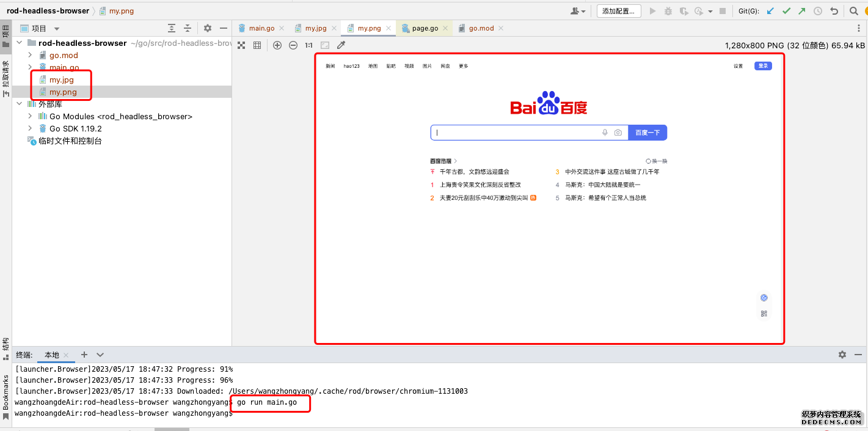The width and height of the screenshot is (868, 431).
Task: Collapse all in project panel
Action: 188,28
